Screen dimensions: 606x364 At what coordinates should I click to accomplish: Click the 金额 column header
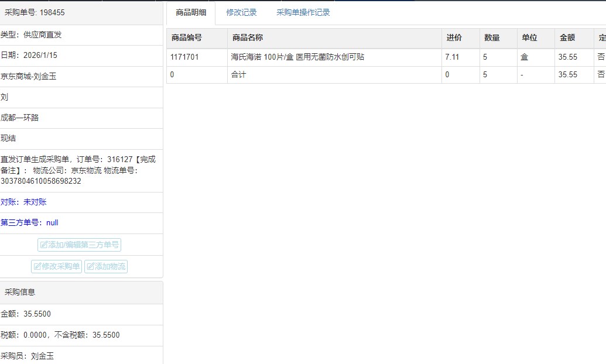coord(567,37)
